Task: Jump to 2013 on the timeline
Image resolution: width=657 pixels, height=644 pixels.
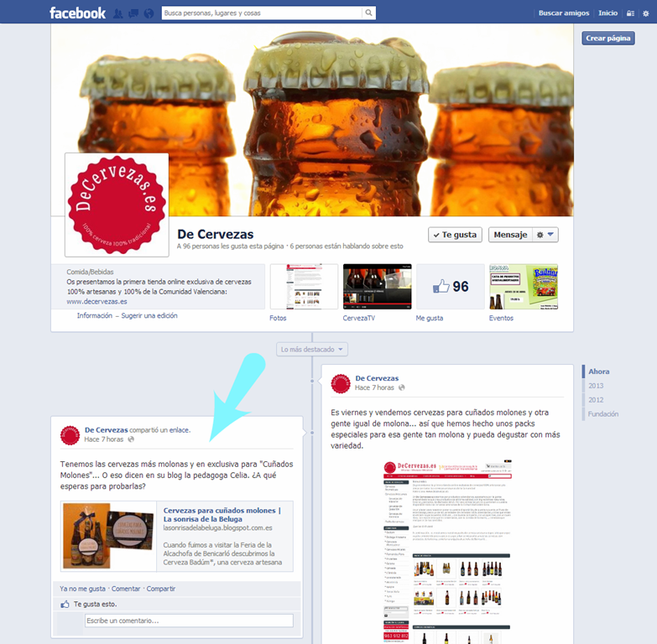Action: coord(596,386)
